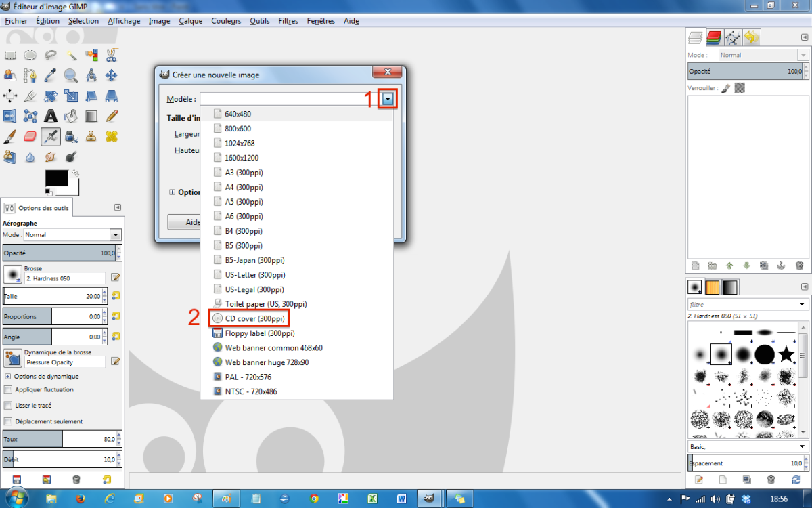Select the Paintbrush tool
This screenshot has width=812, height=508.
[10, 136]
